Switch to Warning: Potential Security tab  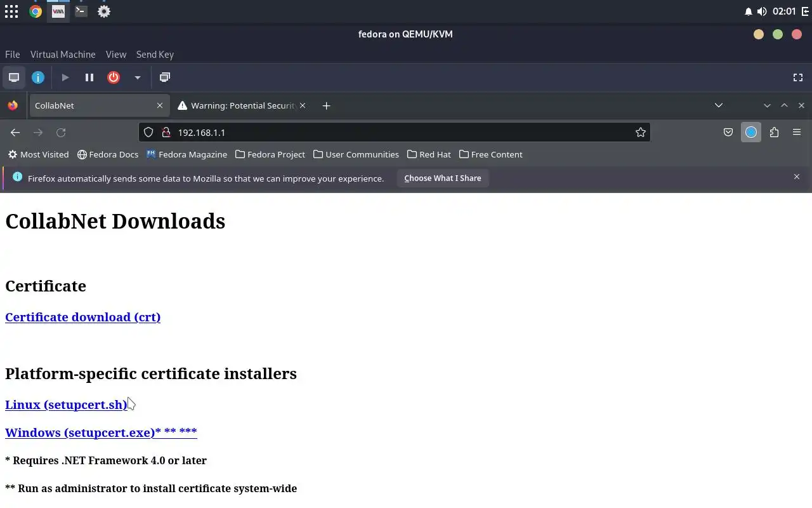(x=243, y=105)
